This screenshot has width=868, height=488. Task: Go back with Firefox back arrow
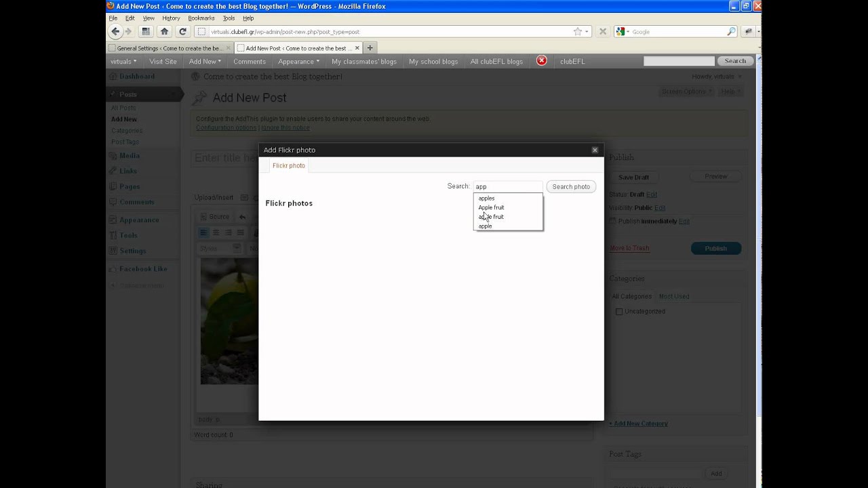(115, 31)
